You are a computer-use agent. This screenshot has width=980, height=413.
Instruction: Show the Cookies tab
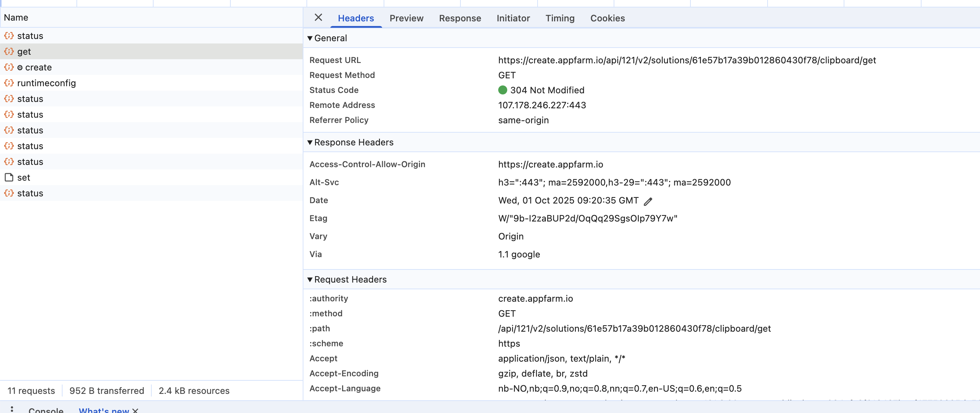(607, 18)
